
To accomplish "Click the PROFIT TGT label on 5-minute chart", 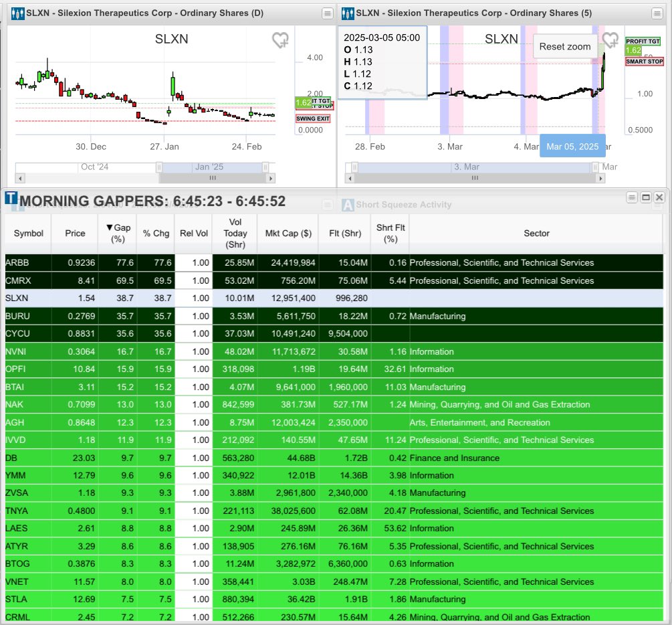I will [x=643, y=41].
